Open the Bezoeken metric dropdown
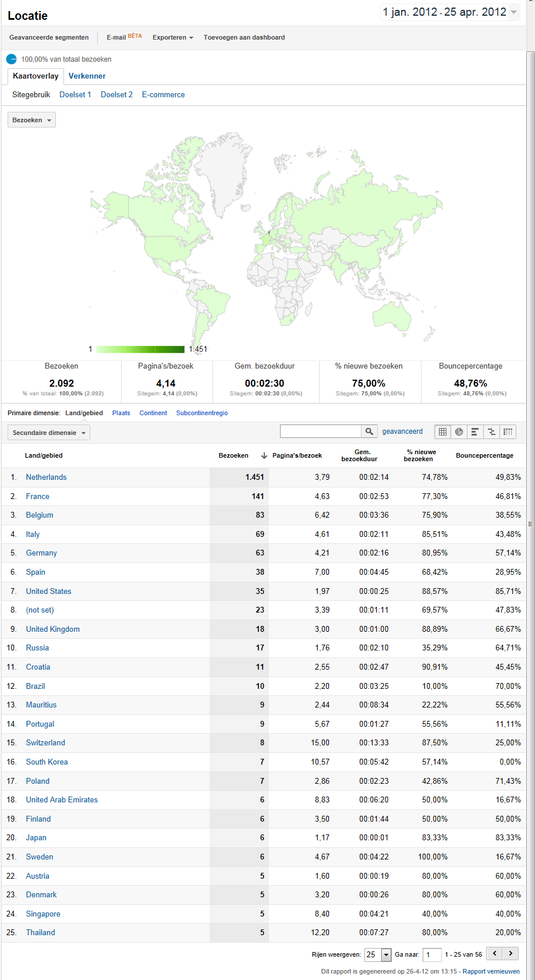 pyautogui.click(x=31, y=120)
